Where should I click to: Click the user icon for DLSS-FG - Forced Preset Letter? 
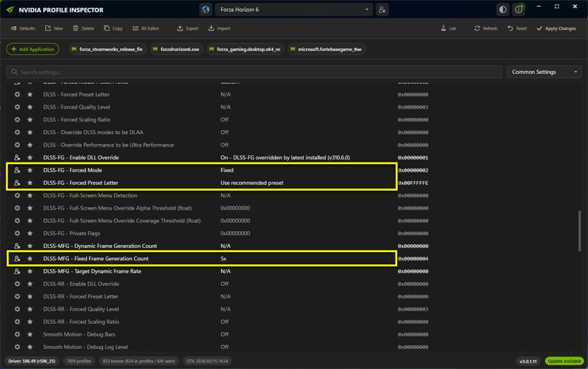pos(17,183)
